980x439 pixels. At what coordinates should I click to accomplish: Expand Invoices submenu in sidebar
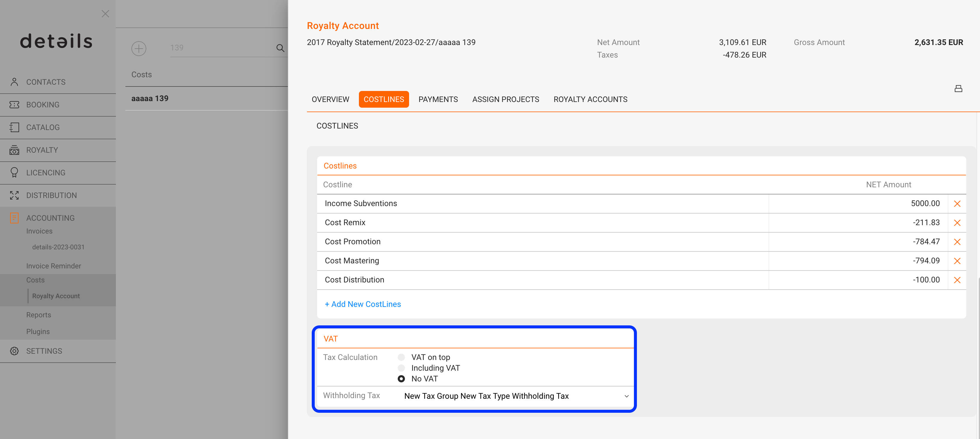(x=39, y=231)
